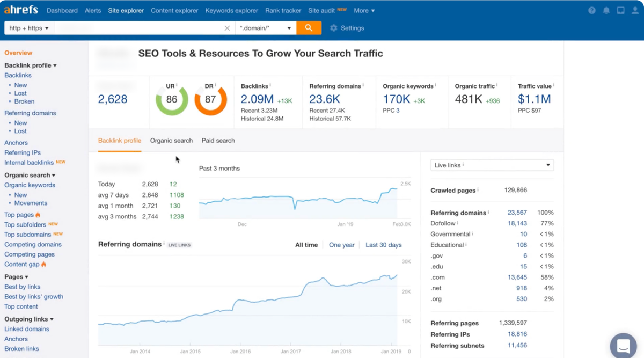Click the Settings gear icon
The image size is (644, 358).
pyautogui.click(x=334, y=28)
